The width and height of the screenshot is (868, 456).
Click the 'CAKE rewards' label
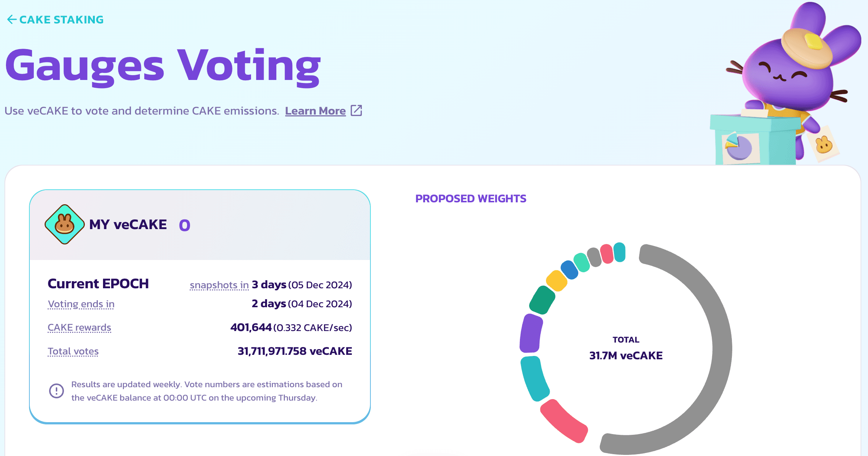(x=79, y=327)
